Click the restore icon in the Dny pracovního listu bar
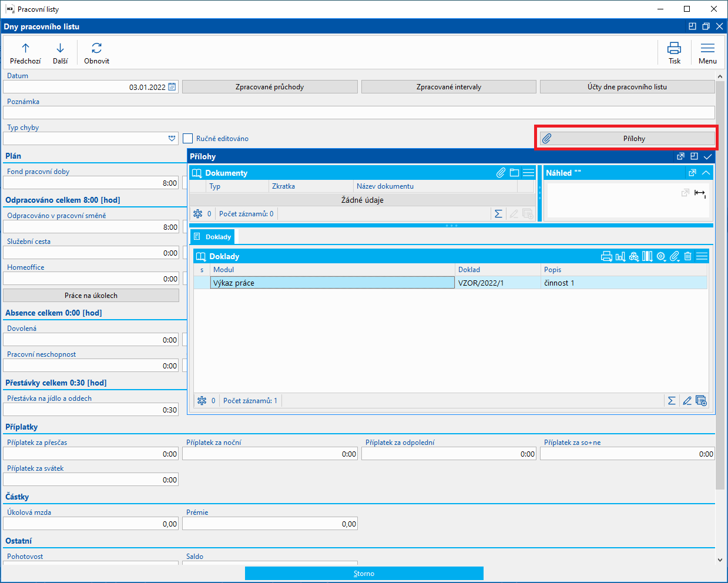Image resolution: width=728 pixels, height=583 pixels. (706, 26)
